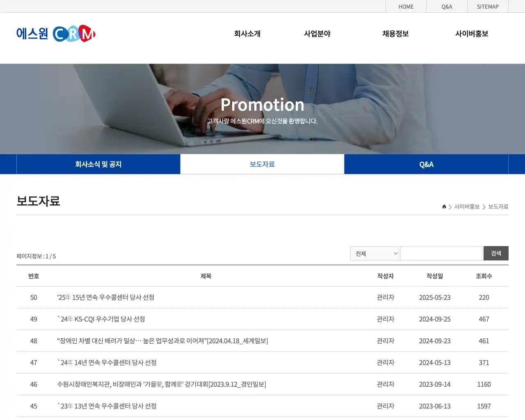Screen dimensions: 525x420
Task: Open the 전체 search category dropdown
Action: (374, 253)
